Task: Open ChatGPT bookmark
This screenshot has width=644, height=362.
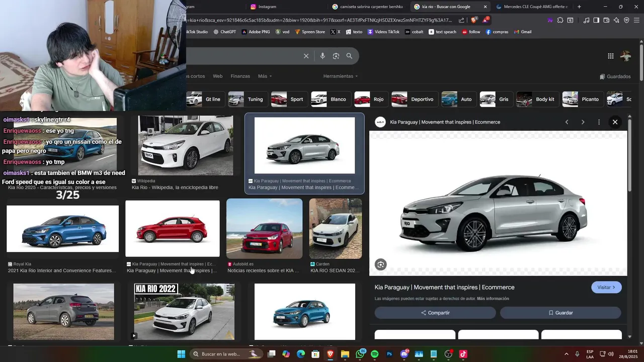Action: coord(224,32)
